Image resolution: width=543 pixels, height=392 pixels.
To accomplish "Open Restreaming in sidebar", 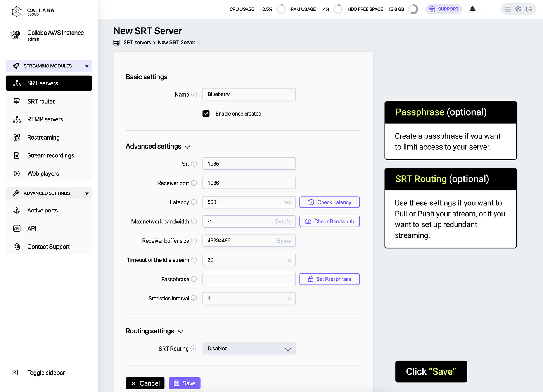I will pos(49,137).
